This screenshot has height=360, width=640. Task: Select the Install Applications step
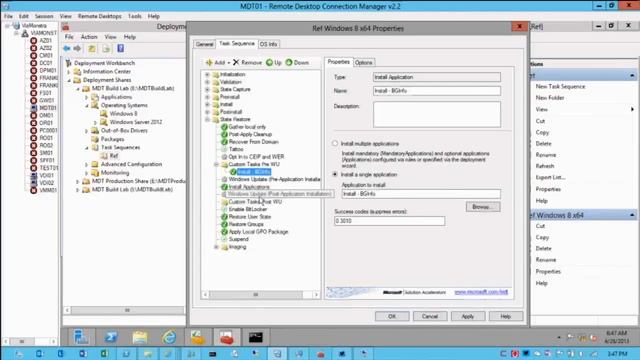(249, 187)
